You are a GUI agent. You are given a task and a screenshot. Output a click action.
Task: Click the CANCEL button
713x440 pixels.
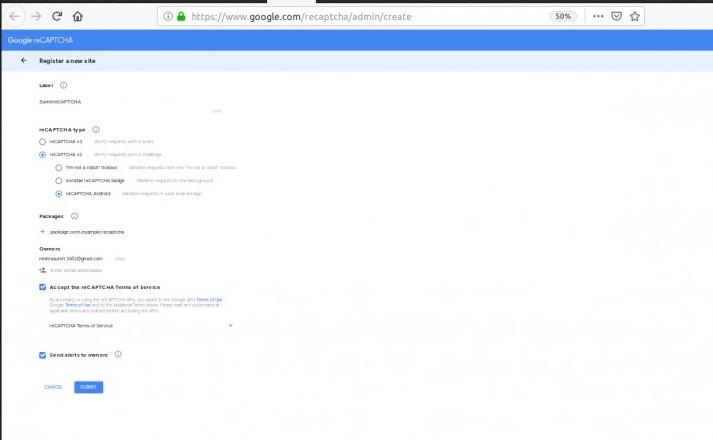pyautogui.click(x=53, y=387)
